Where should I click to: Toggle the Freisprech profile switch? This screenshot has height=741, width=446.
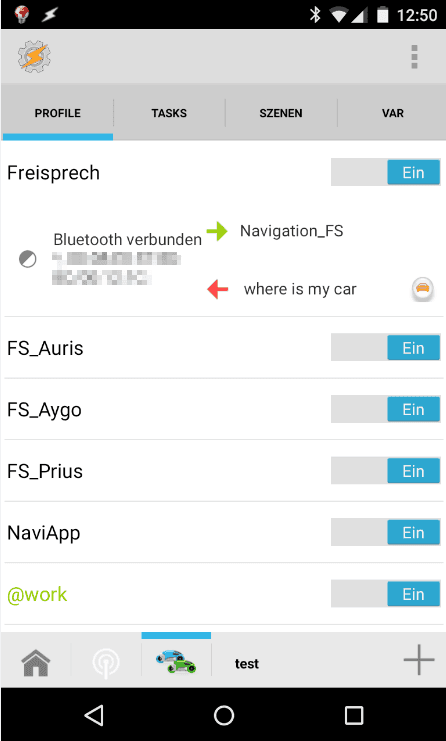coord(386,172)
